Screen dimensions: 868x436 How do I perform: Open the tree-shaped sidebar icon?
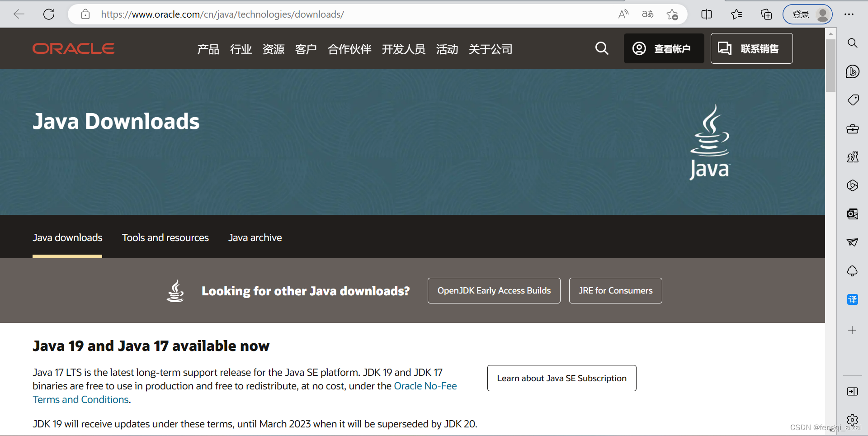853,271
